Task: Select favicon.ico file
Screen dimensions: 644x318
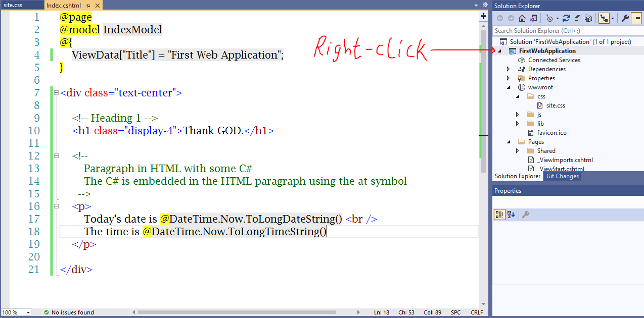Action: point(551,133)
